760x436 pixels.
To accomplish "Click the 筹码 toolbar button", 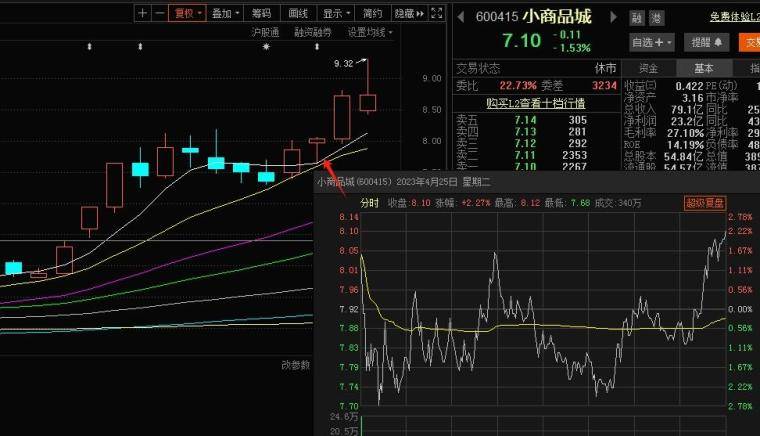I will click(x=261, y=13).
